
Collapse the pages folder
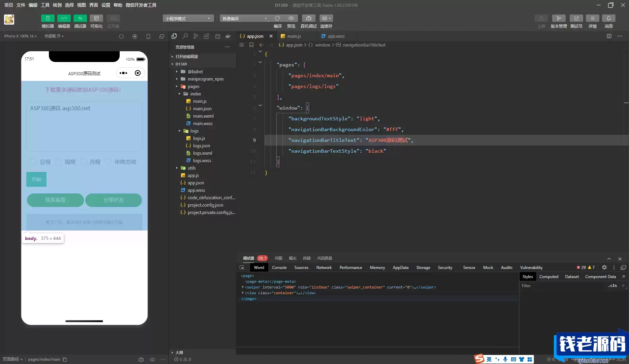(x=177, y=86)
